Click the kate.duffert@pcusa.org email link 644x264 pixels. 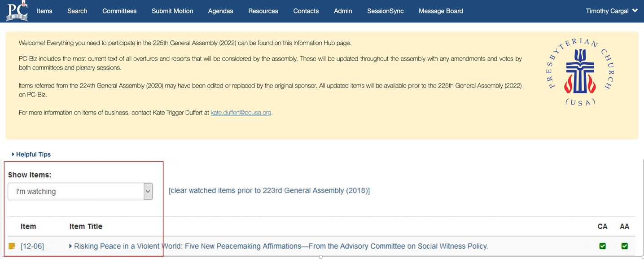click(241, 113)
